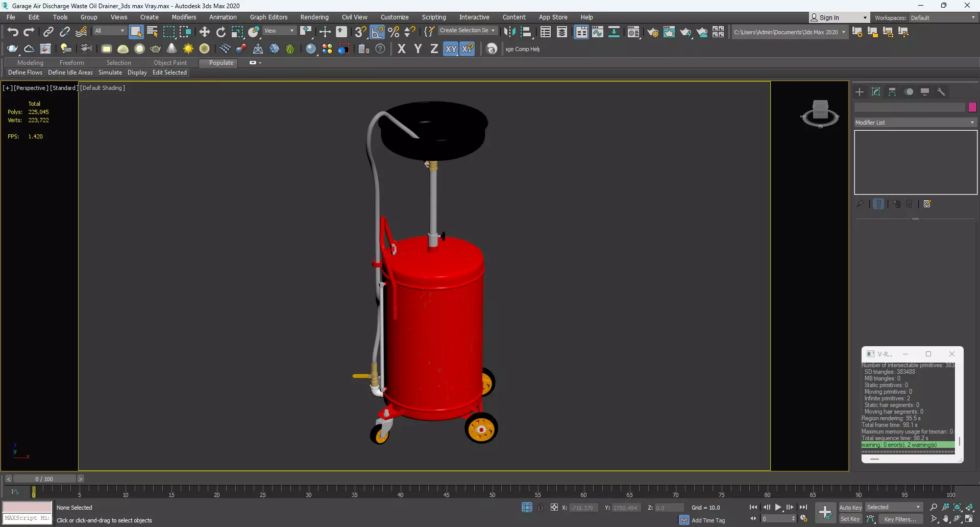Viewport: 980px width, 527px height.
Task: Click the magenta object color swatch
Action: (x=972, y=107)
